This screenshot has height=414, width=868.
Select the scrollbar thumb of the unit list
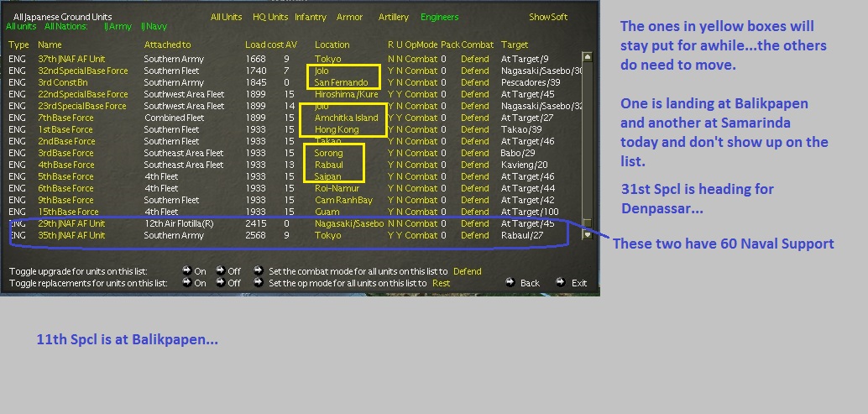coord(588,223)
